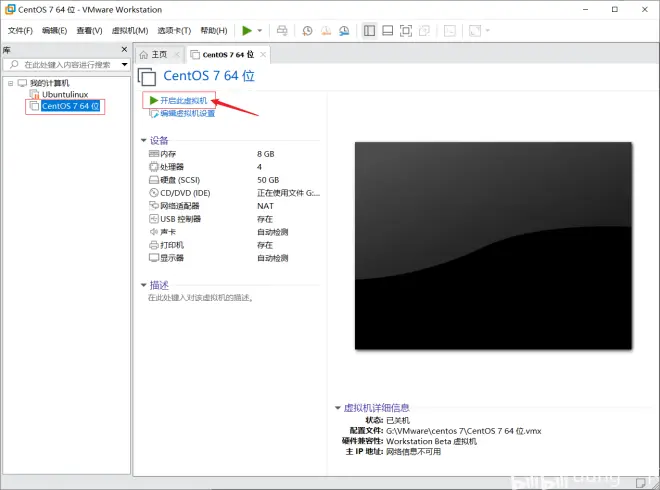Click the config file path text
The width and height of the screenshot is (660, 490).
[x=463, y=431]
